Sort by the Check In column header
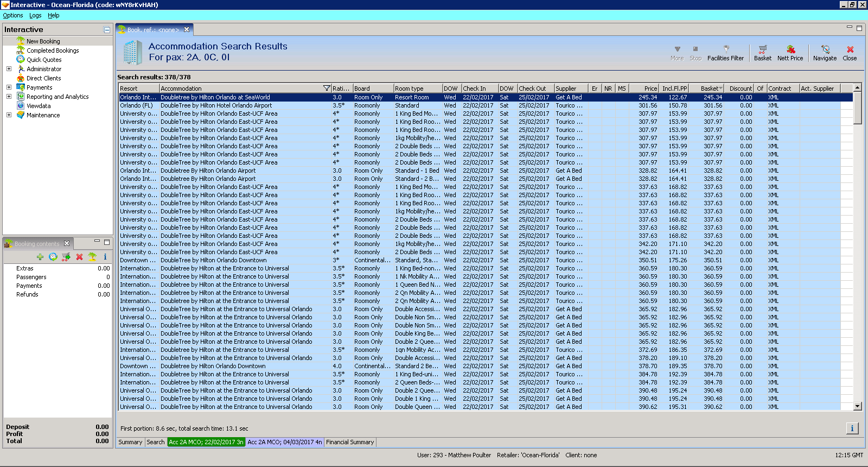The image size is (868, 467). [480, 89]
